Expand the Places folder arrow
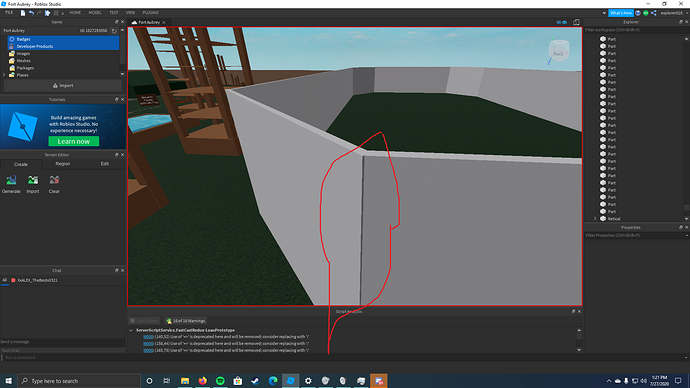 click(x=4, y=75)
